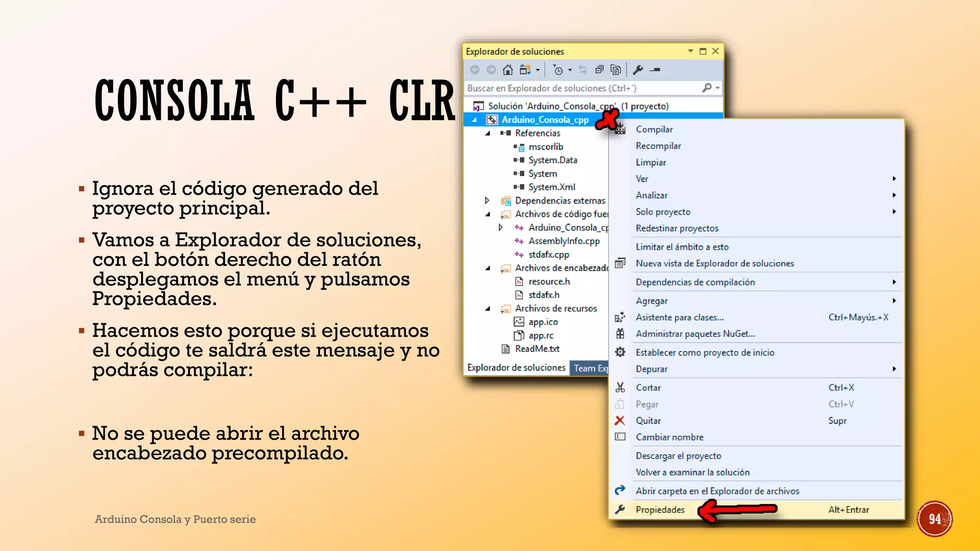Choose Compilar from context menu

pos(654,129)
